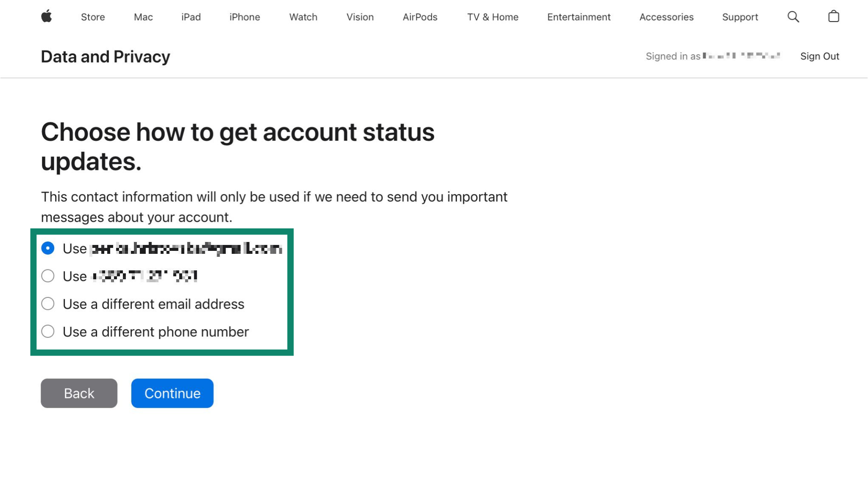Choose 'Use a different phone number'
This screenshot has width=868, height=492.
pos(48,332)
